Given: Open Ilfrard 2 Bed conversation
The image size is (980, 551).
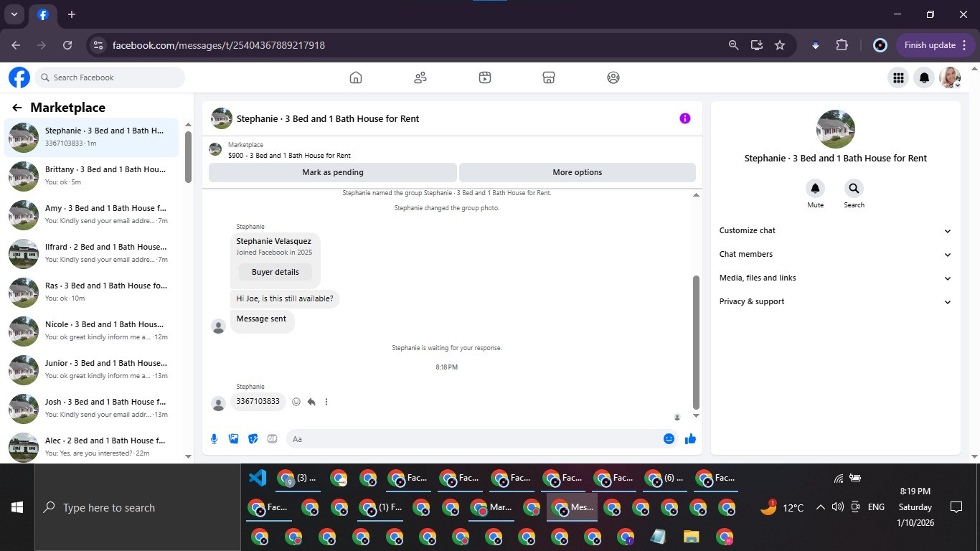Looking at the screenshot, I should point(92,253).
